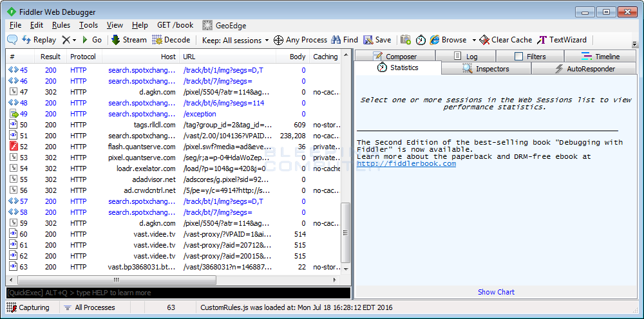Click the stopwatch timer icon
The width and height of the screenshot is (644, 319).
[421, 40]
